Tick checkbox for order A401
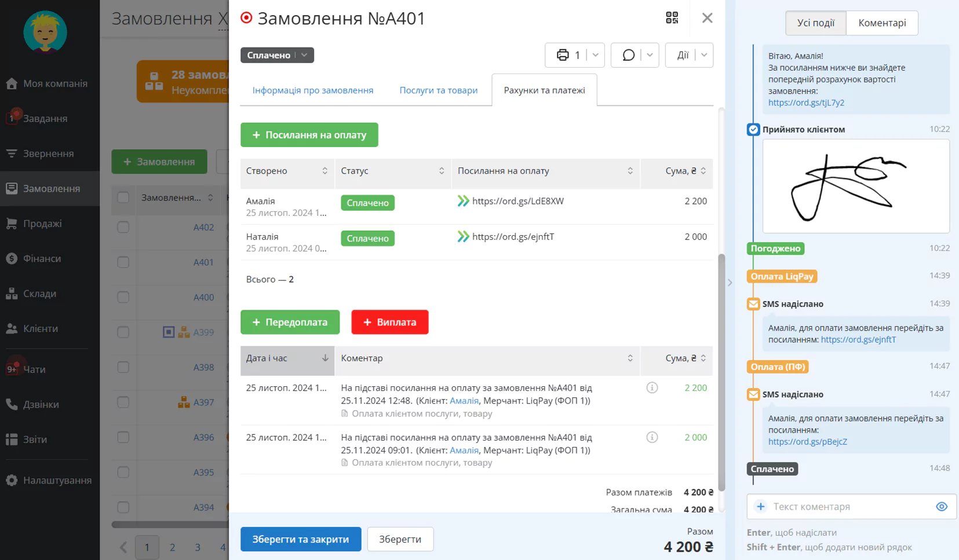Screen dimensions: 959x560 coord(123,262)
